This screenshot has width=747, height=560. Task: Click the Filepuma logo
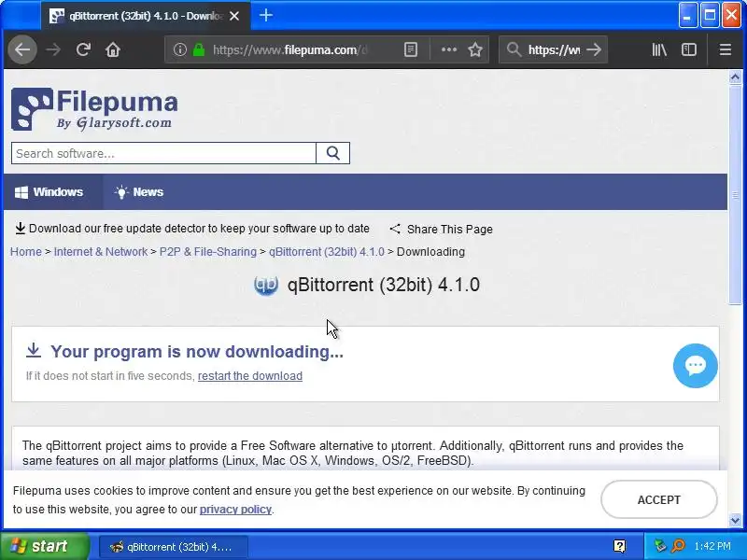point(94,109)
